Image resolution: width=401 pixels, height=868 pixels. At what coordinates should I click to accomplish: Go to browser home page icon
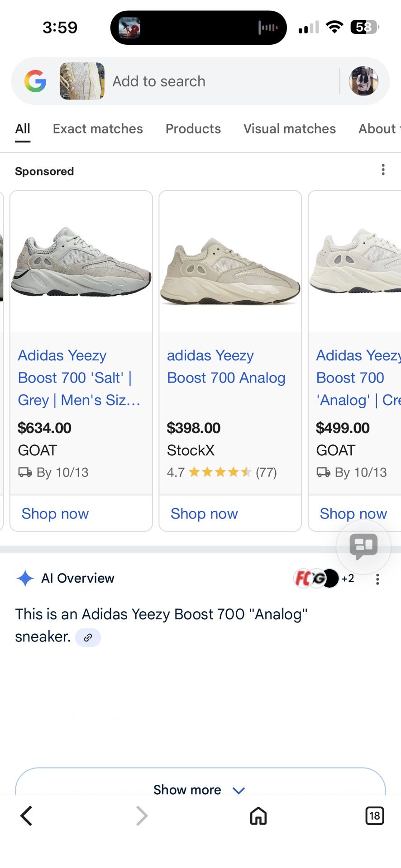(258, 816)
